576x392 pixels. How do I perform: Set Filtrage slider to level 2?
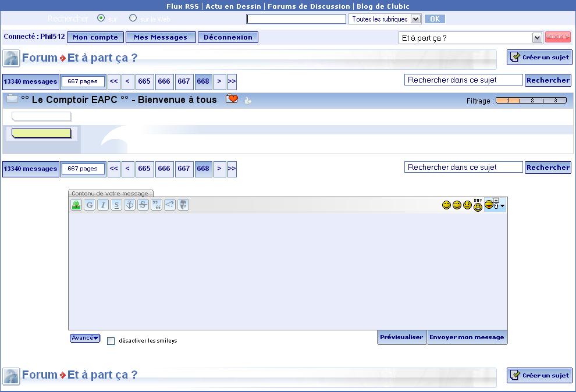point(531,101)
